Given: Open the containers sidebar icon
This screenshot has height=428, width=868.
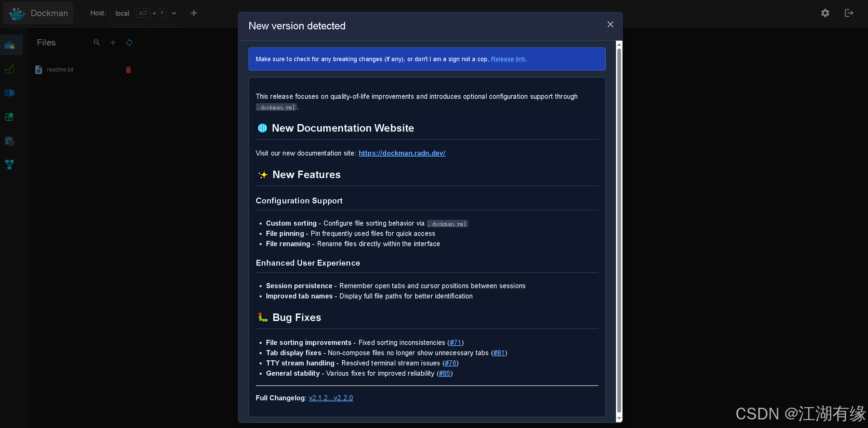Looking at the screenshot, I should [10, 93].
